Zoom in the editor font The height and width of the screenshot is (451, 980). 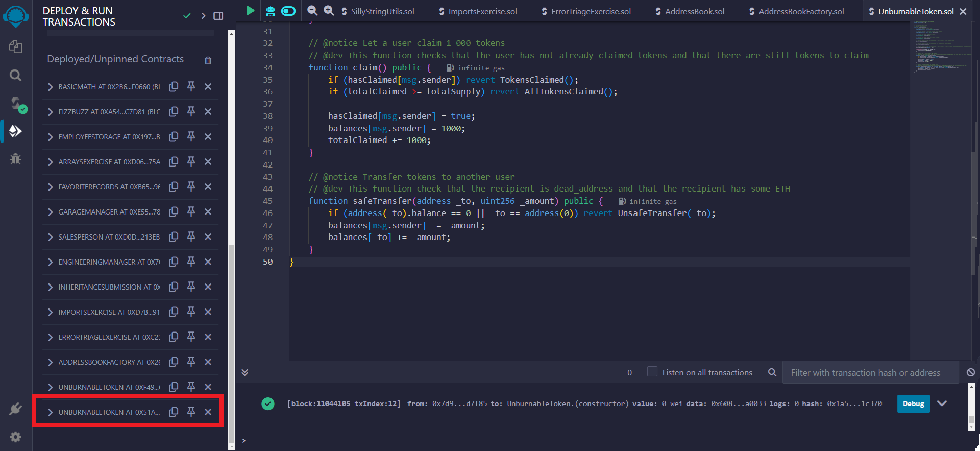[329, 11]
